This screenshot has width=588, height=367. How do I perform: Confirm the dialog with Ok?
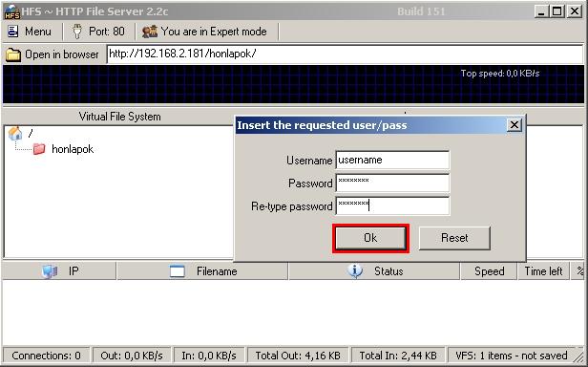coord(370,238)
